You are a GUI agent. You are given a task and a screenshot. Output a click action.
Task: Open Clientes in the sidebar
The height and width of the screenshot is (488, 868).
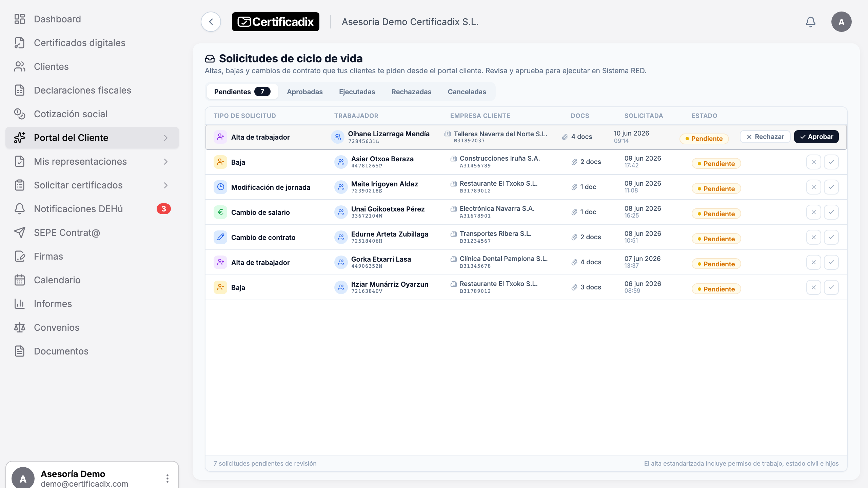[x=92, y=66]
